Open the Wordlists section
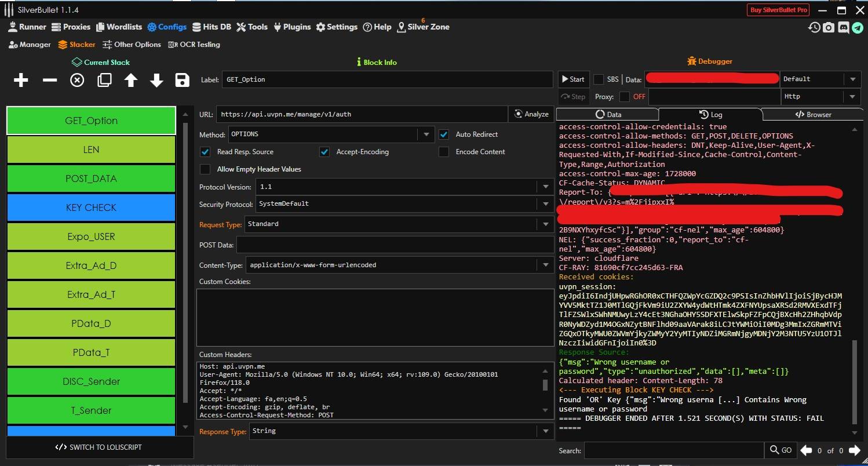This screenshot has height=466, width=868. coord(119,27)
